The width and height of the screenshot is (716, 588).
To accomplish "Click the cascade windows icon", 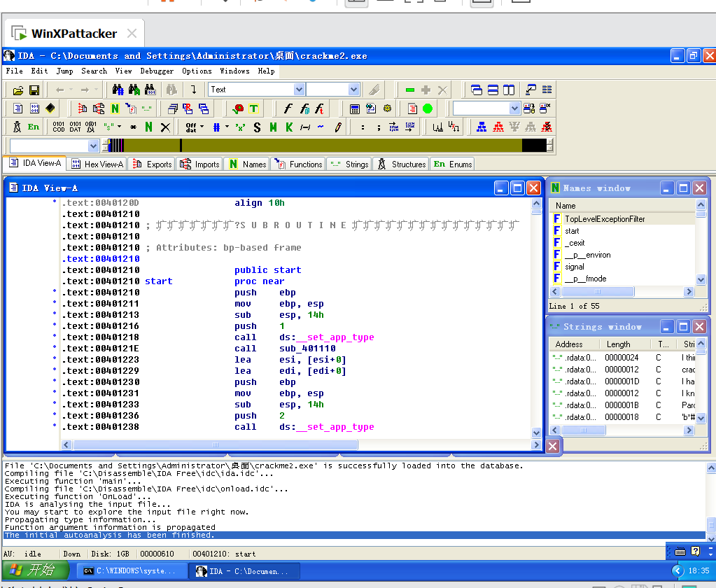I will (476, 90).
